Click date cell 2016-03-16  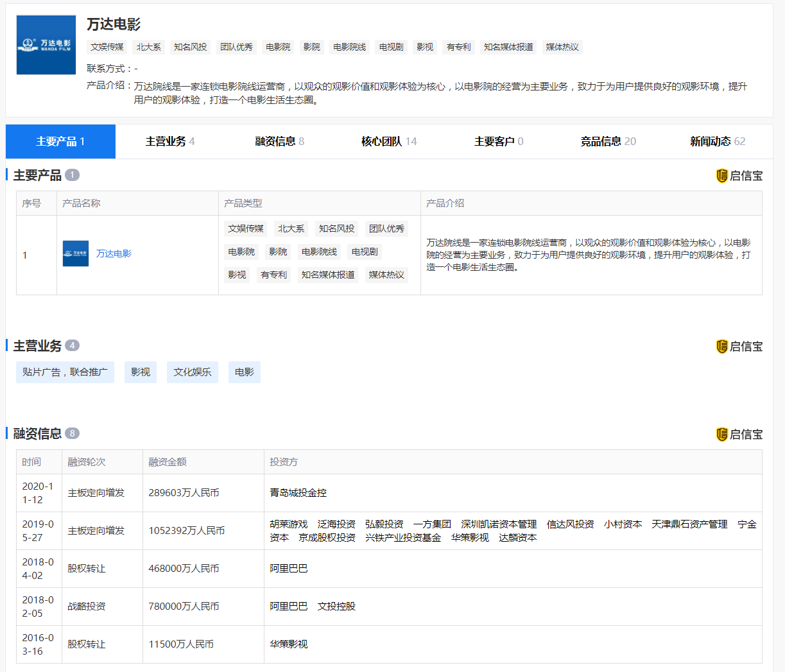[38, 644]
